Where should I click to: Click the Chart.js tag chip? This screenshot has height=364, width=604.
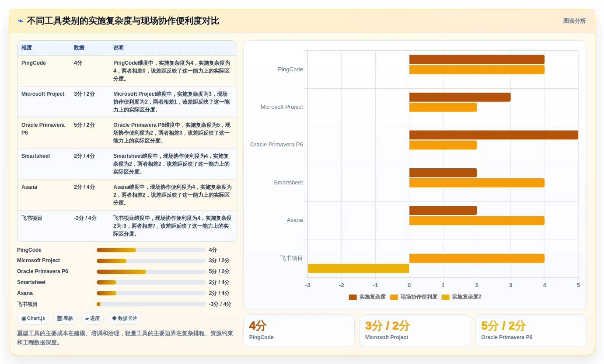pos(33,319)
